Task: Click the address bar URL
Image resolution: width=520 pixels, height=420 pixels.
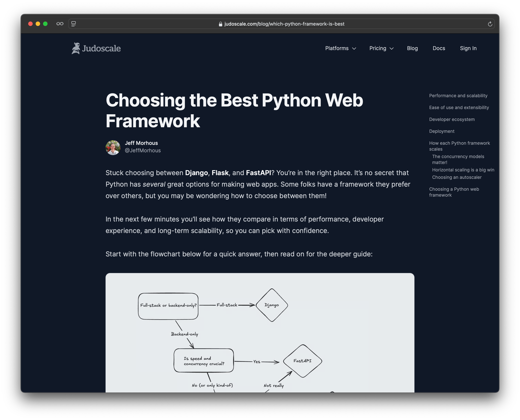Action: pos(284,24)
